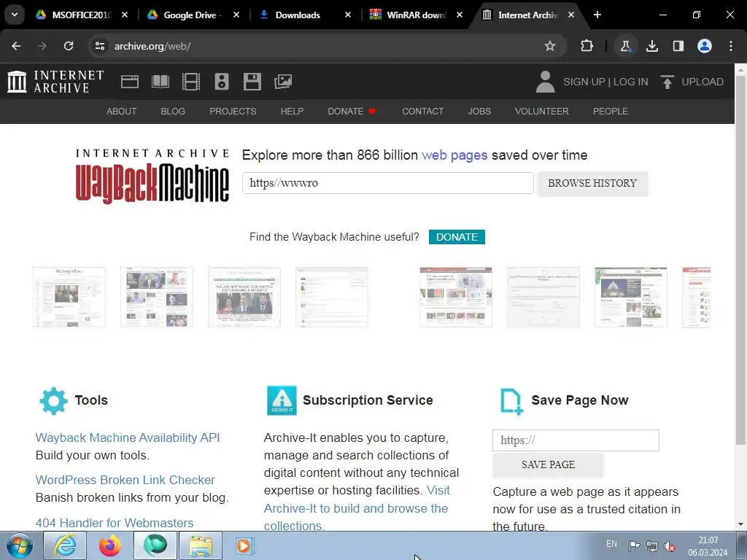The width and height of the screenshot is (747, 560).
Task: Open the Windows Start button
Action: click(19, 545)
